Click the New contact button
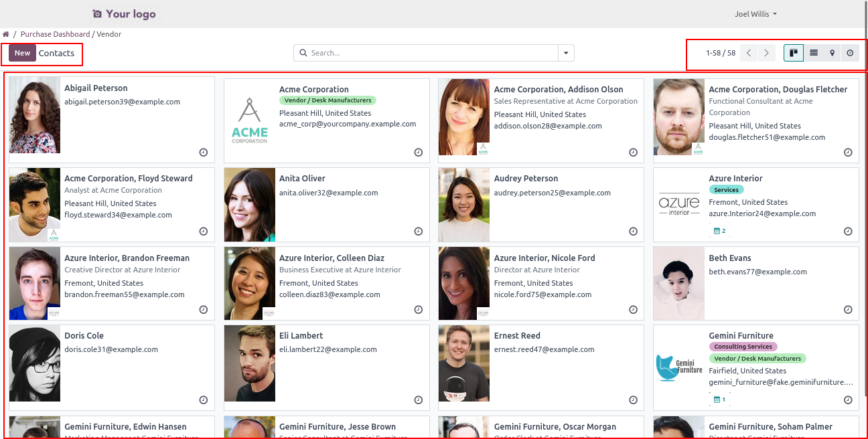Viewport: 868px width, 439px height. click(22, 53)
